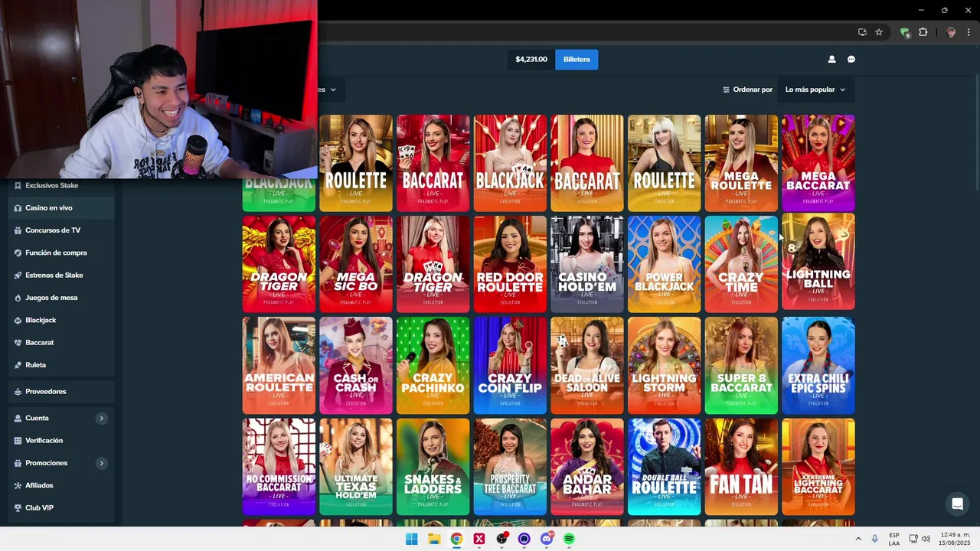980x551 pixels.
Task: Open Dead or Alive Saloon tile
Action: [587, 366]
